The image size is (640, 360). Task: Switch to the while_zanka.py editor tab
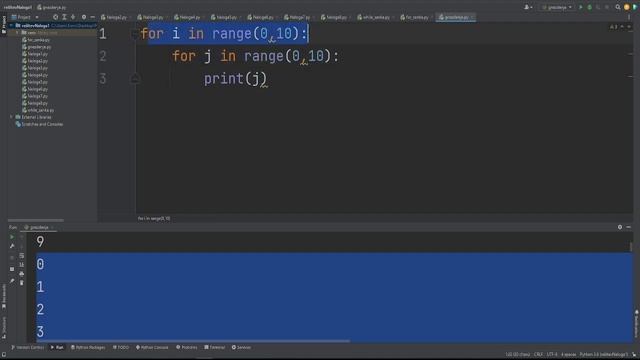[373, 17]
